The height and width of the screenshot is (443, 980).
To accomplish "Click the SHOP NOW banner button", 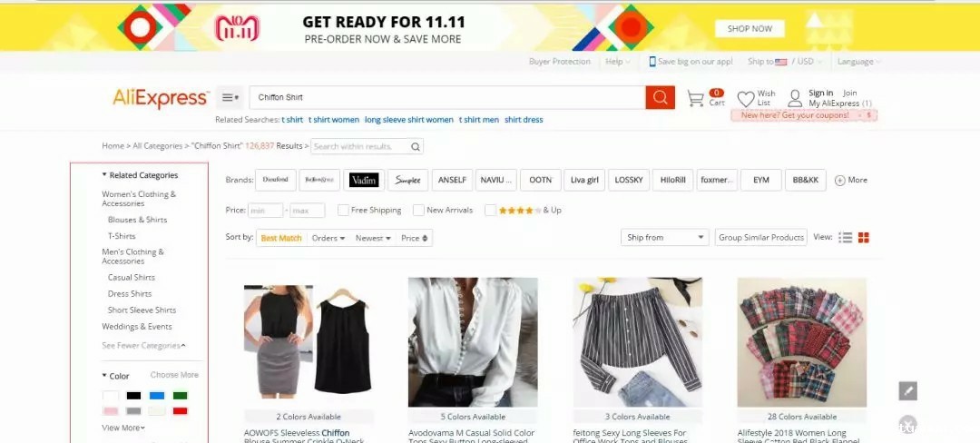I will point(750,29).
